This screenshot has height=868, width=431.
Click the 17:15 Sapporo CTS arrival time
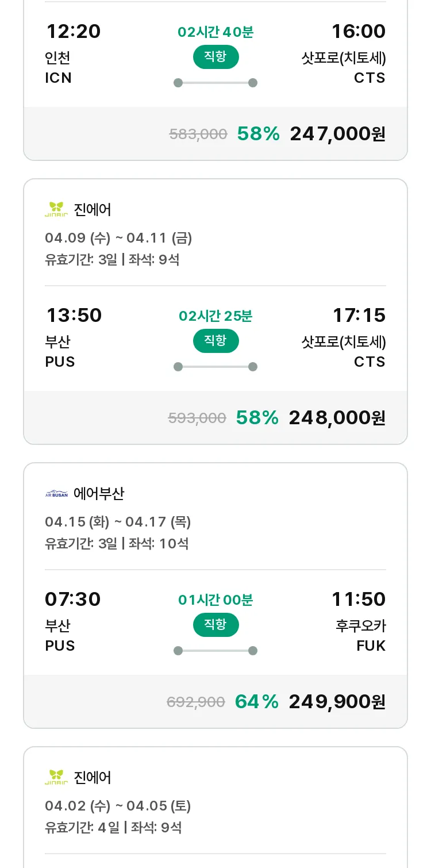[359, 316]
